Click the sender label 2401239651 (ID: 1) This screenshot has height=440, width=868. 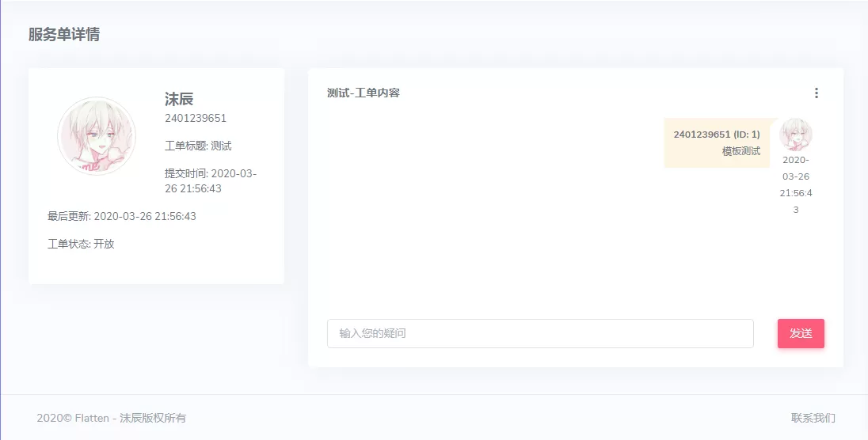[x=716, y=135]
